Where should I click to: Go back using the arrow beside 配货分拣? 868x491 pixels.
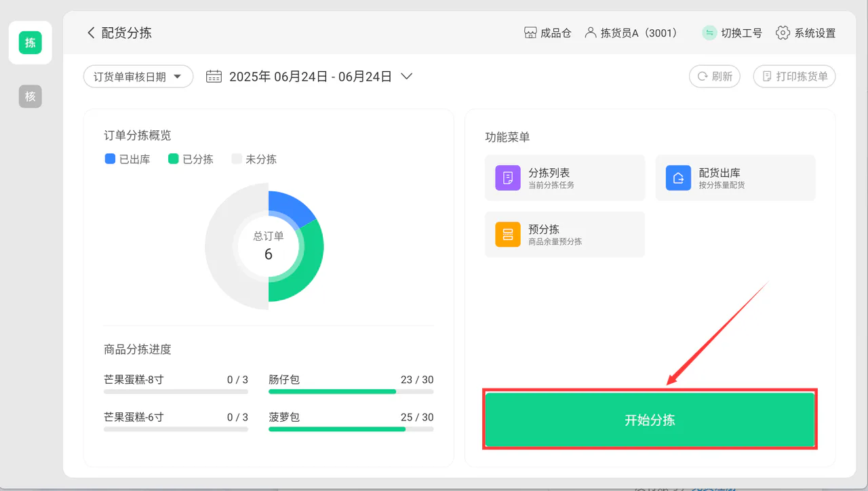click(91, 33)
